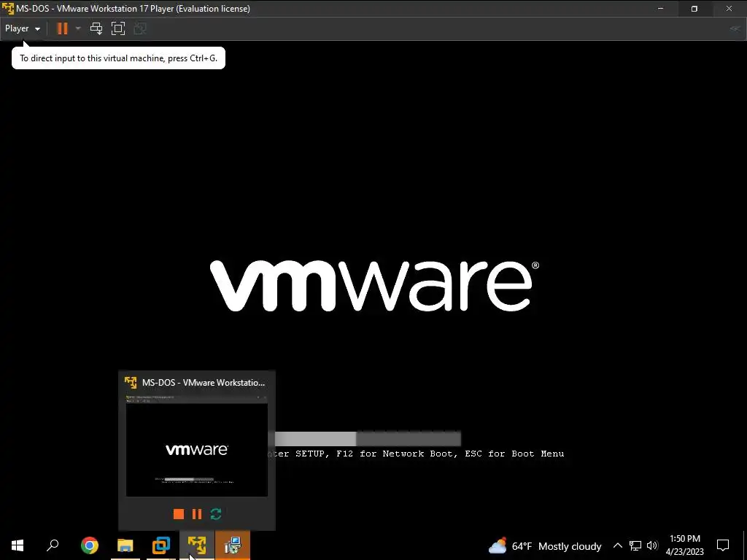
Task: Open the Player menu
Action: click(x=23, y=28)
